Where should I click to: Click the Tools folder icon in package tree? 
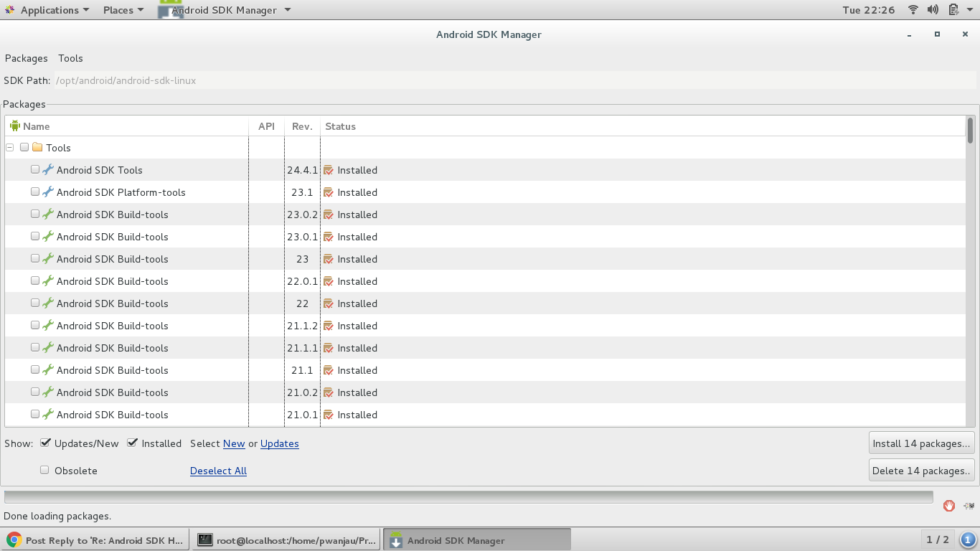37,147
